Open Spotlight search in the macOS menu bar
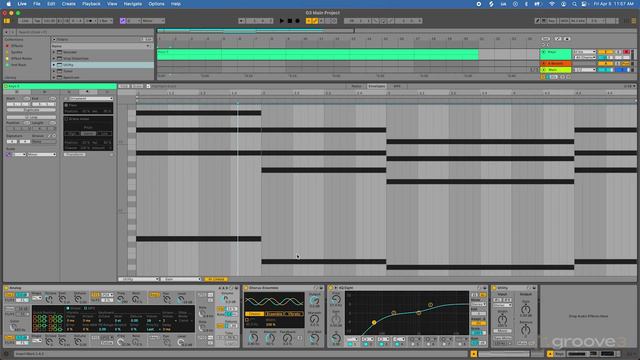 [x=574, y=4]
